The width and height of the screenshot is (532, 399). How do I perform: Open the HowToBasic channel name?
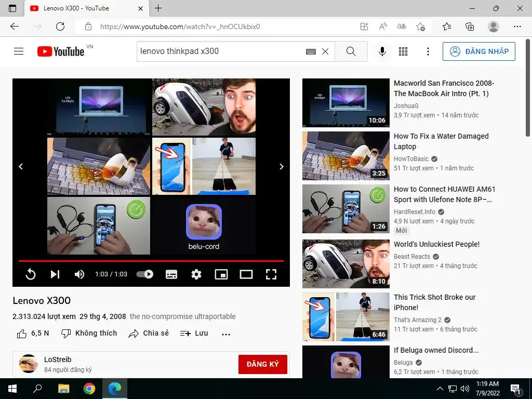[411, 159]
